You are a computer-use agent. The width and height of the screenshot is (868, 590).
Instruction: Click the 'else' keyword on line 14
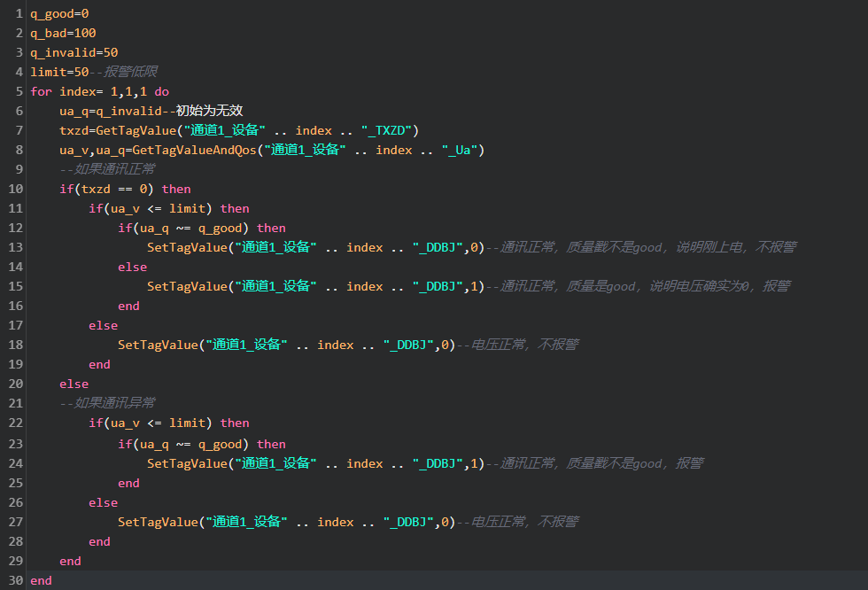click(x=132, y=267)
